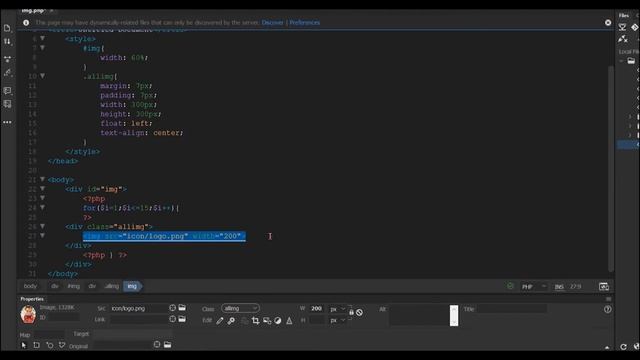
Task: Open the Class allimg dropdown
Action: coord(240,308)
